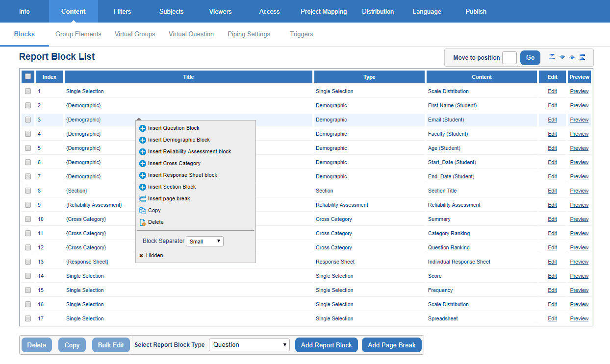Click the Index column header
The image size is (610, 364).
50,77
